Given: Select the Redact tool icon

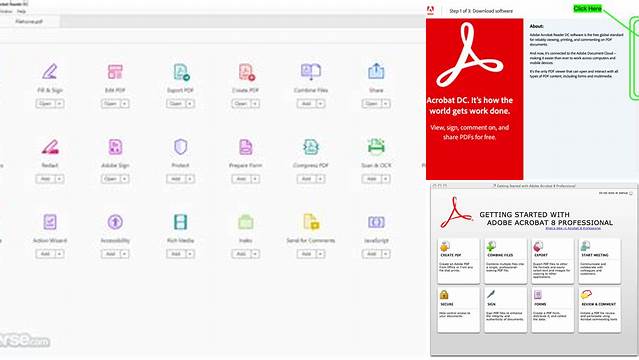Looking at the screenshot, I should click(x=50, y=147).
